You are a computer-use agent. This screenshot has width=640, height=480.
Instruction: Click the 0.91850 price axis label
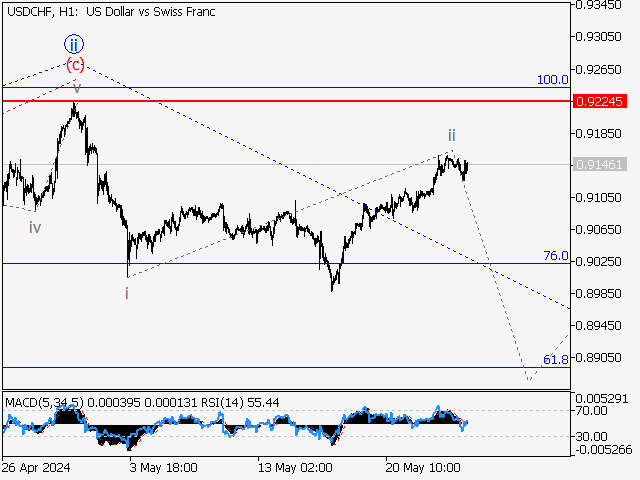pyautogui.click(x=598, y=133)
